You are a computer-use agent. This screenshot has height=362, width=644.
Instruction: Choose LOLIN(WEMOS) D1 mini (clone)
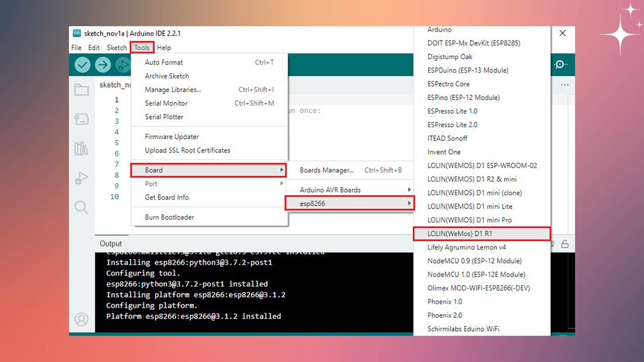pyautogui.click(x=482, y=193)
